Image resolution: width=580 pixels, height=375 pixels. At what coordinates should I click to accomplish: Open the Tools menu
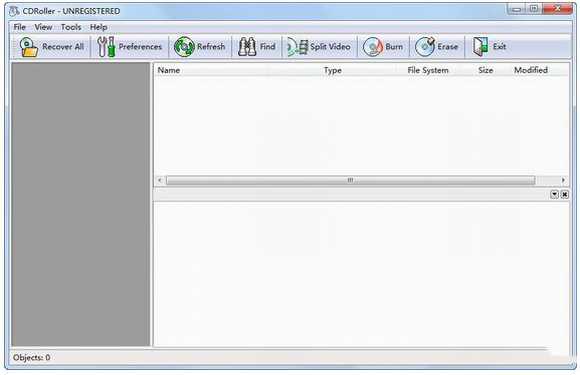(71, 27)
